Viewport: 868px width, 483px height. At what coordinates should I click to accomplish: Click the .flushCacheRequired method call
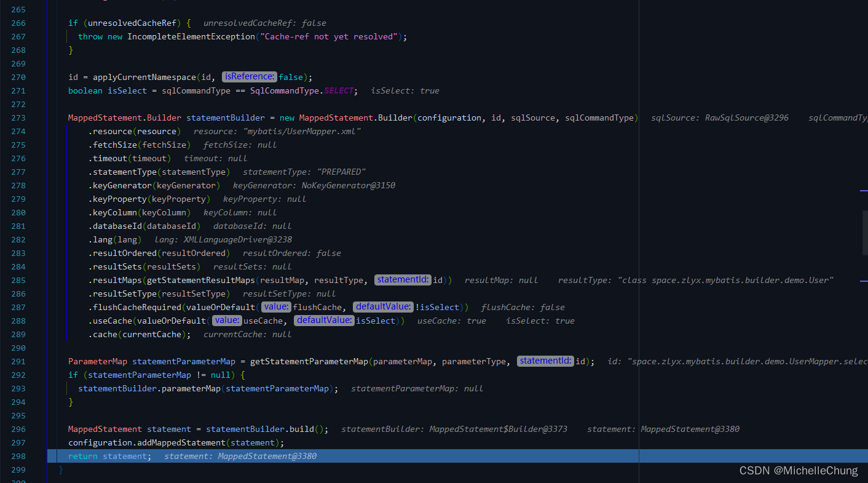pos(134,307)
